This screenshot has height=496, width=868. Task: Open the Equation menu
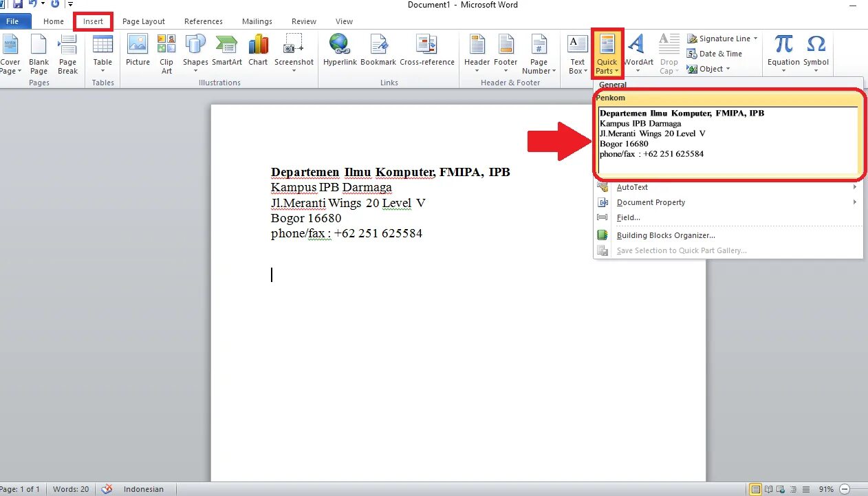(x=783, y=54)
